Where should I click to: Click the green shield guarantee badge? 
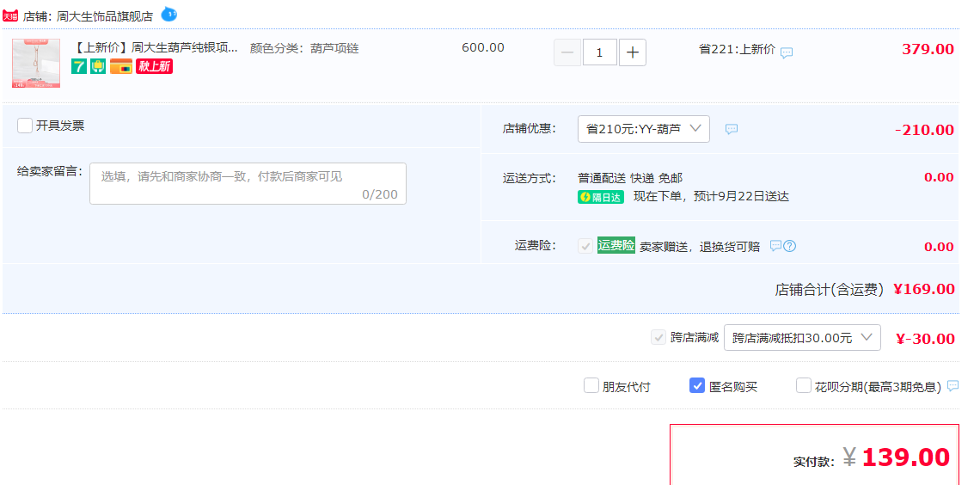[97, 66]
